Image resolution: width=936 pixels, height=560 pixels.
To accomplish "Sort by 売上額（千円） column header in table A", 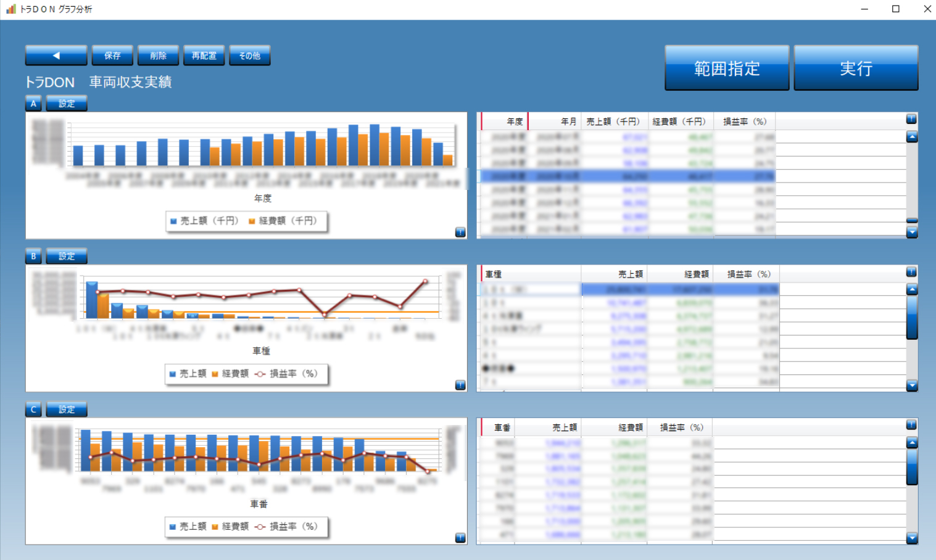I will click(x=613, y=121).
